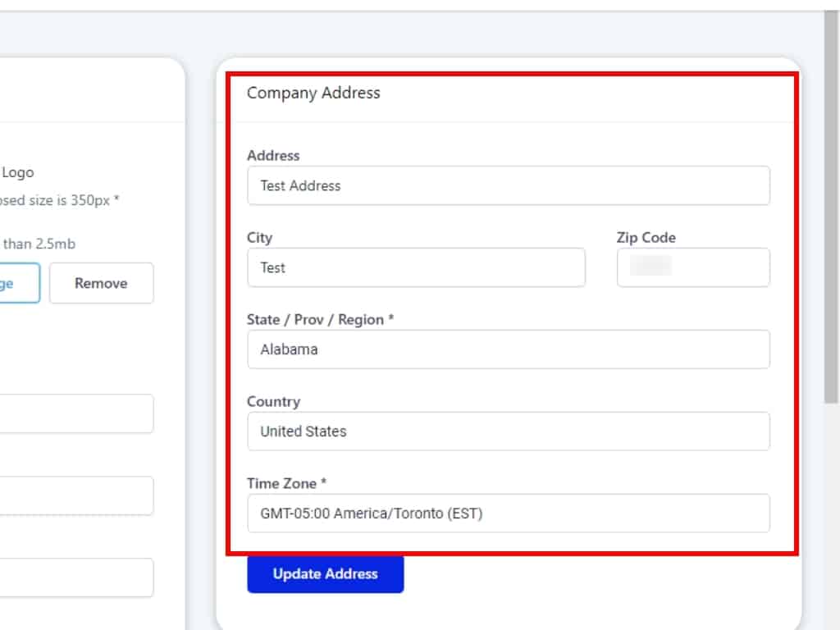Click the Company Address card heading
The width and height of the screenshot is (840, 630).
click(x=313, y=93)
